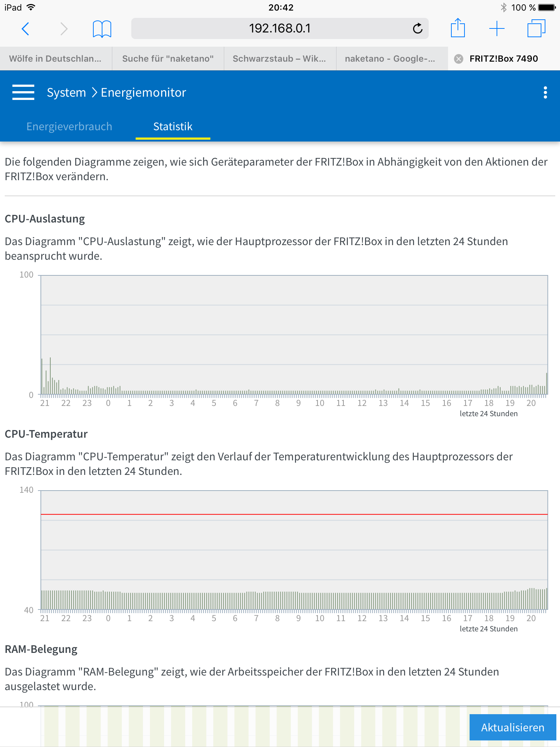Add a new tab with the plus icon
Screen dimensions: 560x747
pos(497,28)
